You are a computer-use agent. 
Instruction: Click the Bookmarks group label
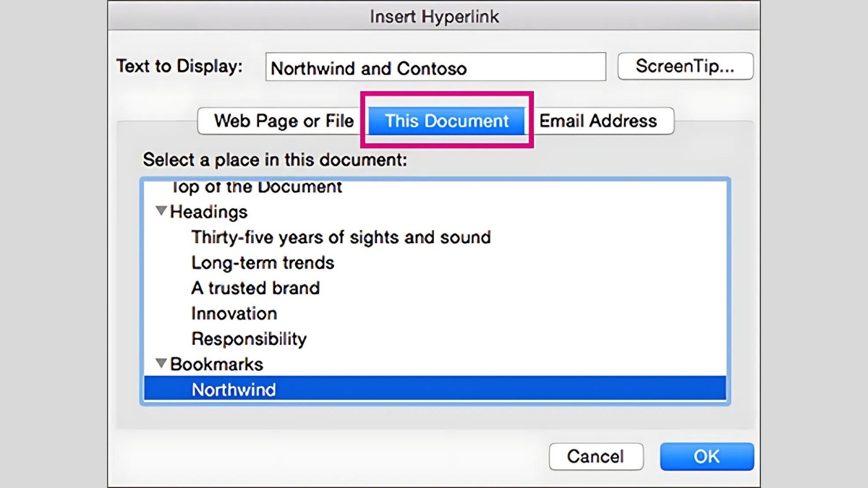217,364
